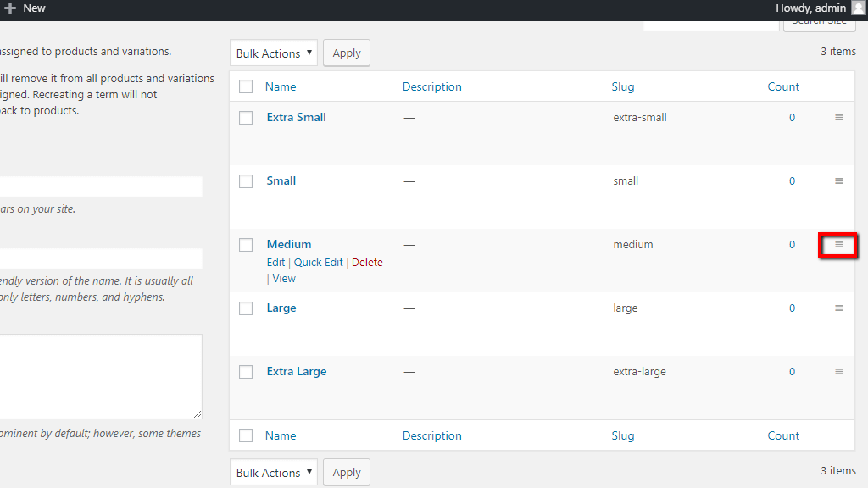Tick the checkbox next to Extra Small

click(x=246, y=118)
